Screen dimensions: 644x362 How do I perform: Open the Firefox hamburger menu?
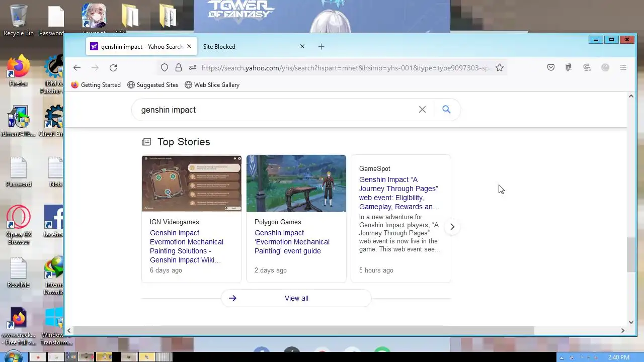[x=623, y=67]
